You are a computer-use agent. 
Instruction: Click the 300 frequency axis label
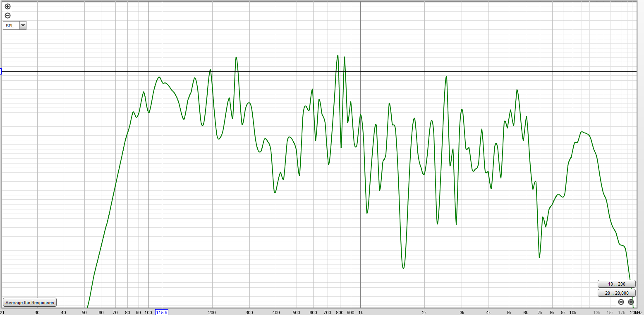pos(249,312)
